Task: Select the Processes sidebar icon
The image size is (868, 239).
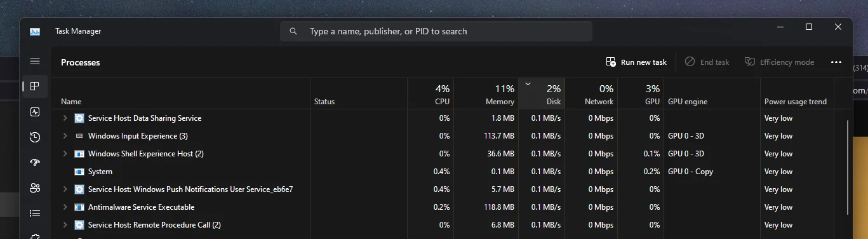Action: 35,86
